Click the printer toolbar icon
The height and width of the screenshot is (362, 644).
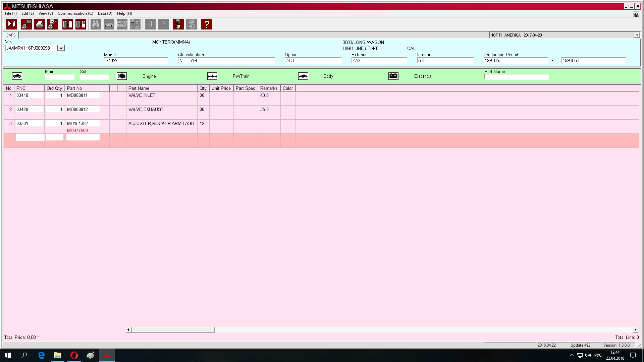pos(40,24)
